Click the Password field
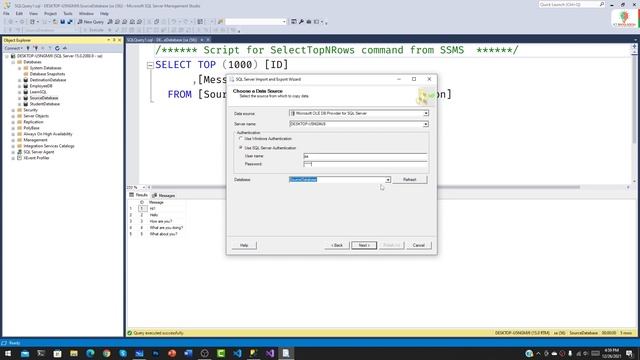This screenshot has height=360, width=640. tap(365, 164)
